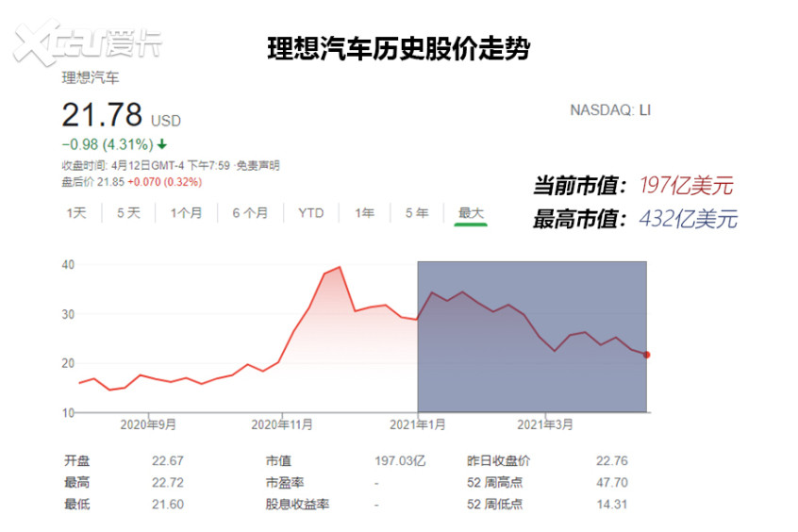Click the −0.98 (4.31%) change text
The image size is (798, 532).
(x=108, y=144)
